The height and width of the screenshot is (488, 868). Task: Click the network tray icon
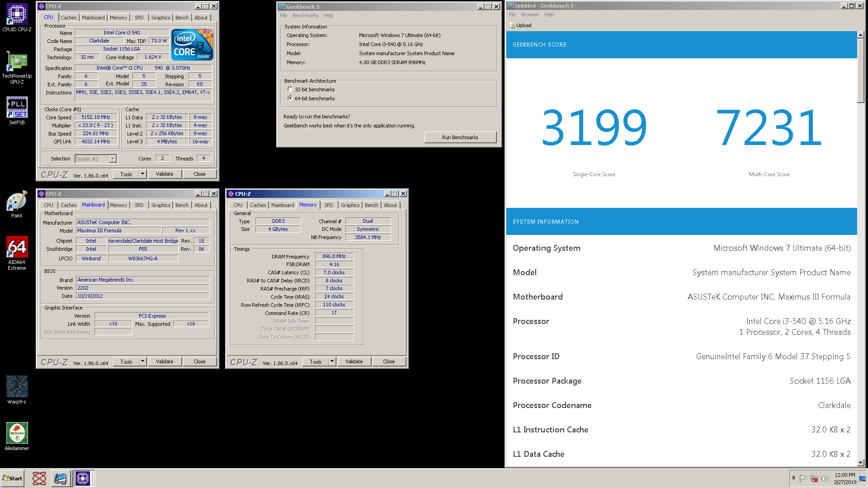point(814,479)
